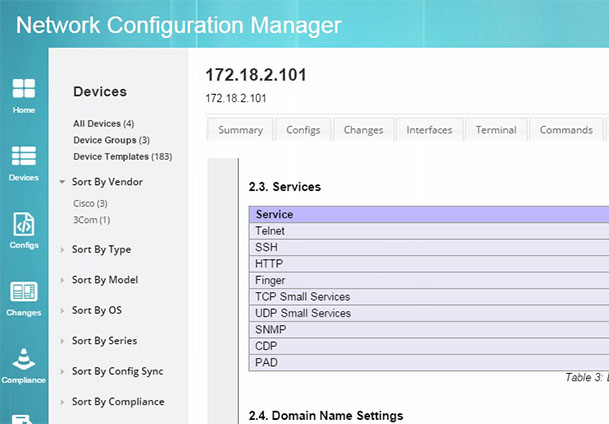Expand the Sort By Type section
This screenshot has width=609, height=424.
point(101,250)
